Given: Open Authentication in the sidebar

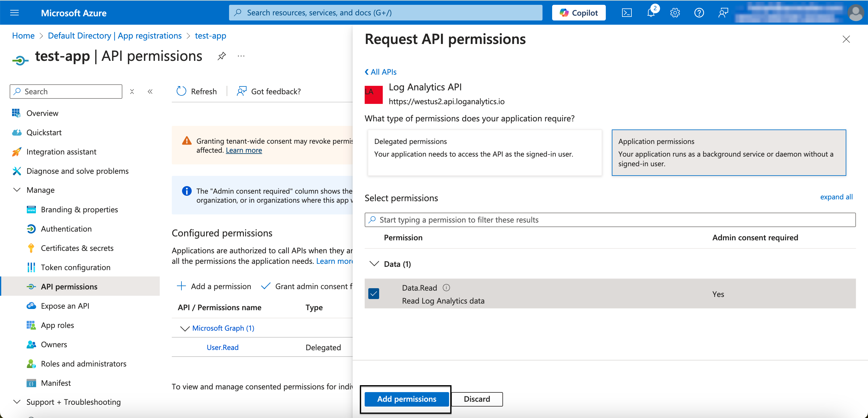Looking at the screenshot, I should (x=66, y=229).
